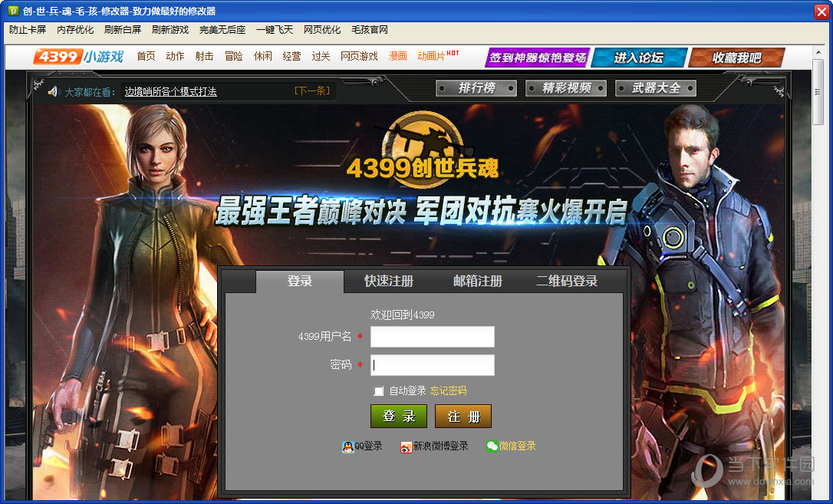Choose 一键飞天 menu item
Viewport: 833px width, 504px height.
pos(274,30)
